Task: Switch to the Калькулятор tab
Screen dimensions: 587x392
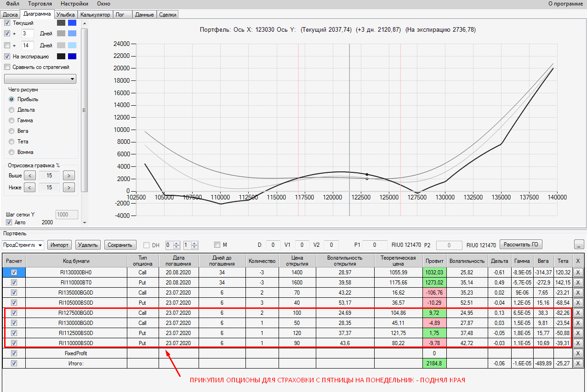Action: 95,15
